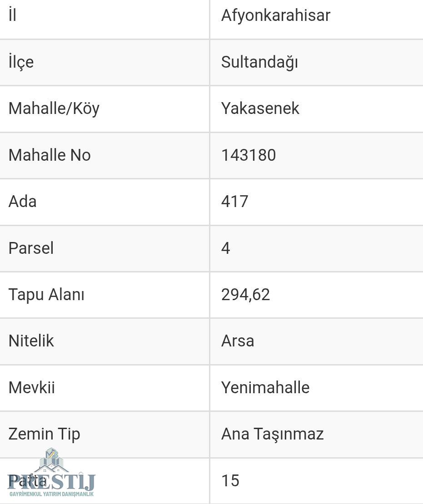Screen dimensions: 423x504
Task: Select the Nitelik value Arsa
Action: pos(237,341)
